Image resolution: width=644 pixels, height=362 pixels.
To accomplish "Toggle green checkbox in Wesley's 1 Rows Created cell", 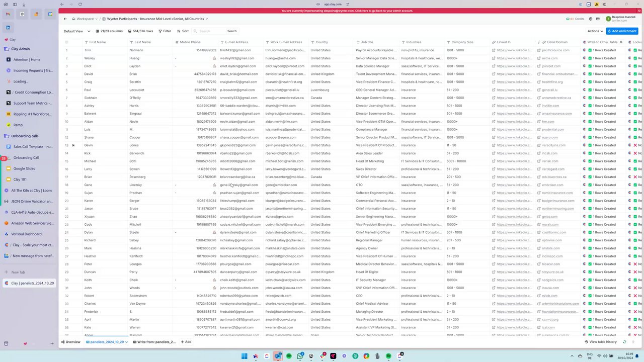I will pos(590,58).
